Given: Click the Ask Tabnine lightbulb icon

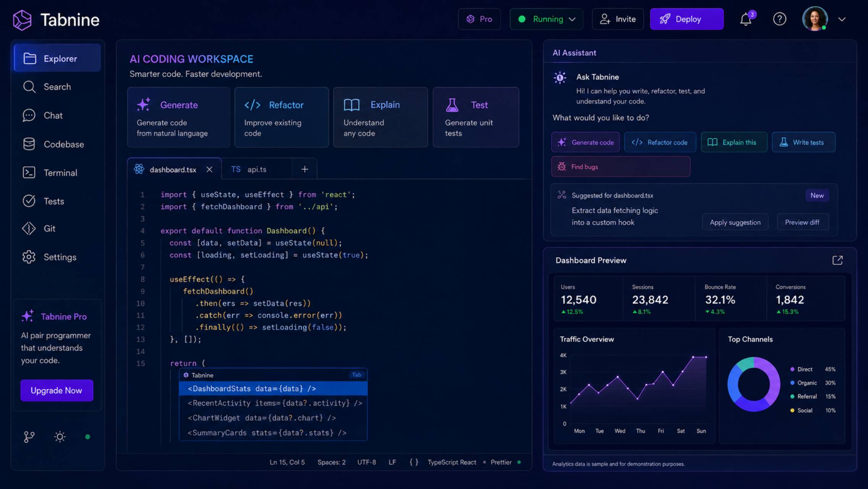Looking at the screenshot, I should click(560, 78).
